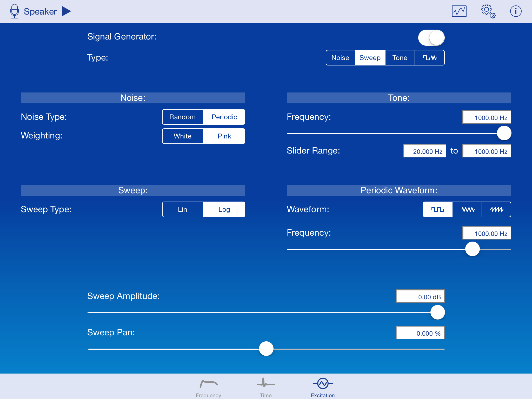Click the Sweep Pan slider handle
This screenshot has height=399, width=532.
[x=266, y=349]
